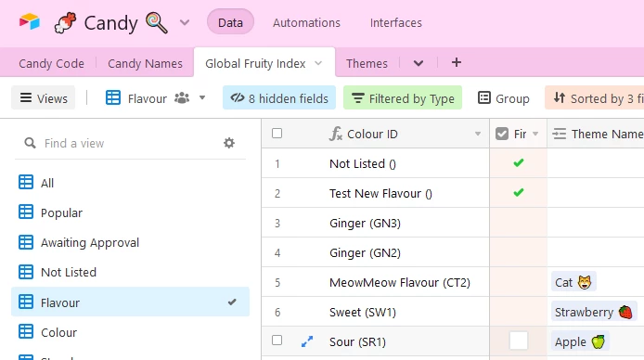Expand the hidden tables chevron after Themes
The height and width of the screenshot is (360, 644).
click(419, 63)
